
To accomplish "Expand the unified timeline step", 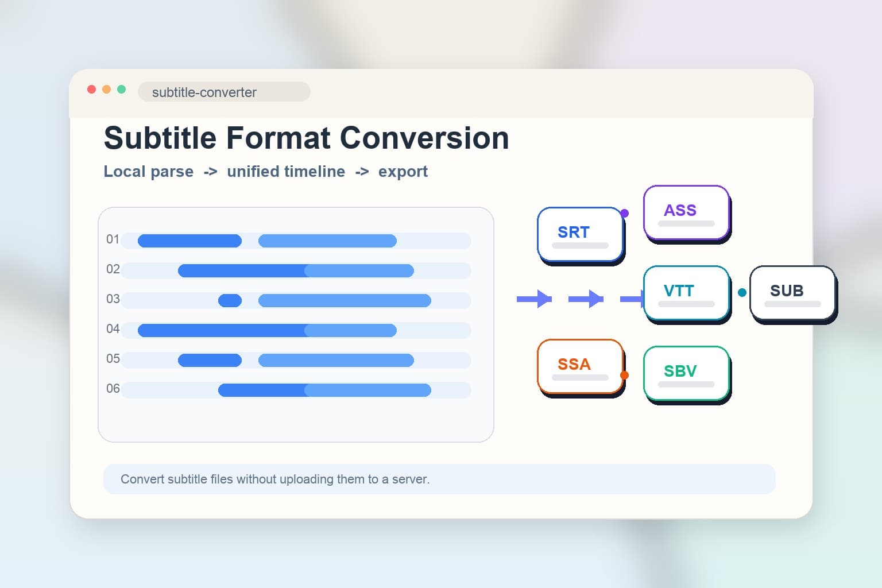I will click(x=286, y=171).
